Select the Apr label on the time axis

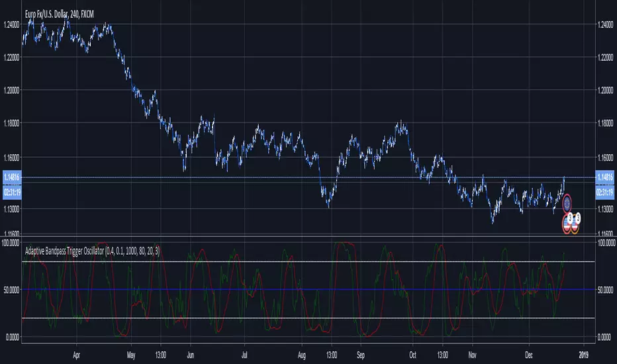point(77,354)
